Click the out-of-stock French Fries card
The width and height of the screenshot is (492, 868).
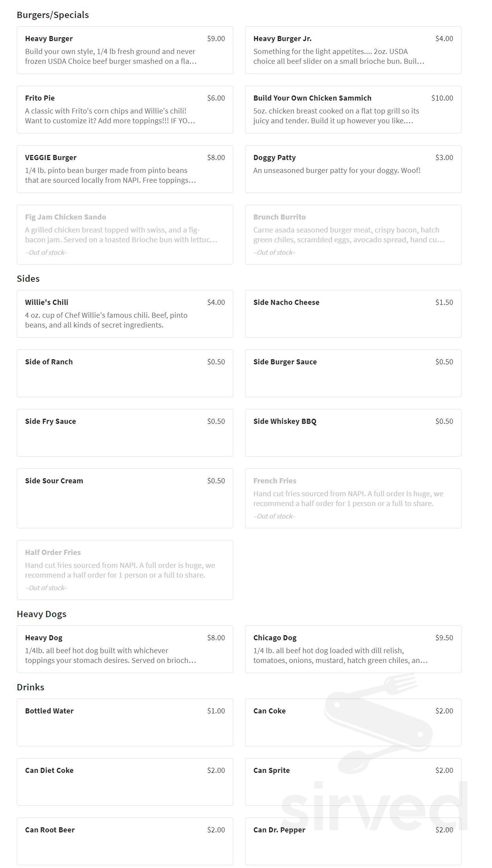coord(353,498)
